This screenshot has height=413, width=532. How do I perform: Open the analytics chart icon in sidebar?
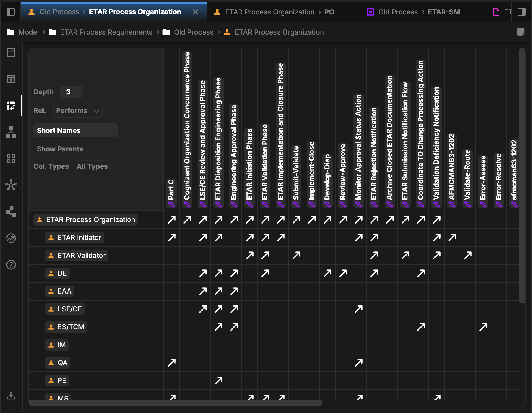pos(11,238)
